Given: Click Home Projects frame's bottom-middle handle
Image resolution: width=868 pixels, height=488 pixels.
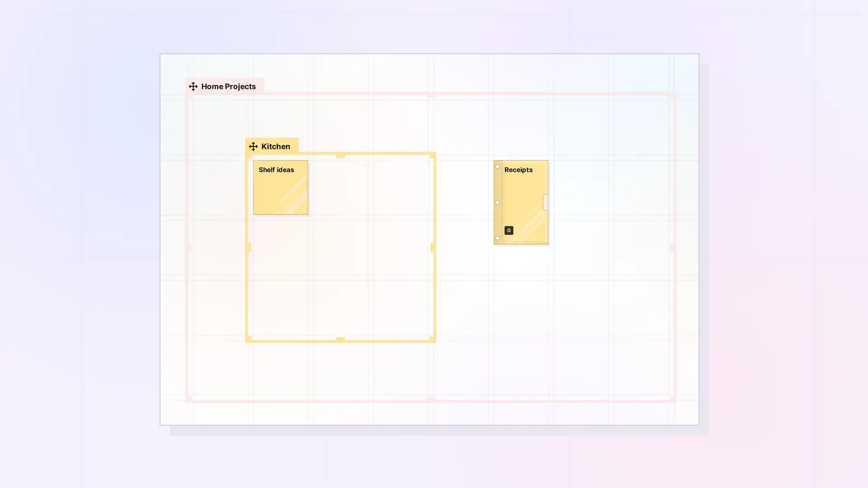Looking at the screenshot, I should click(x=431, y=399).
